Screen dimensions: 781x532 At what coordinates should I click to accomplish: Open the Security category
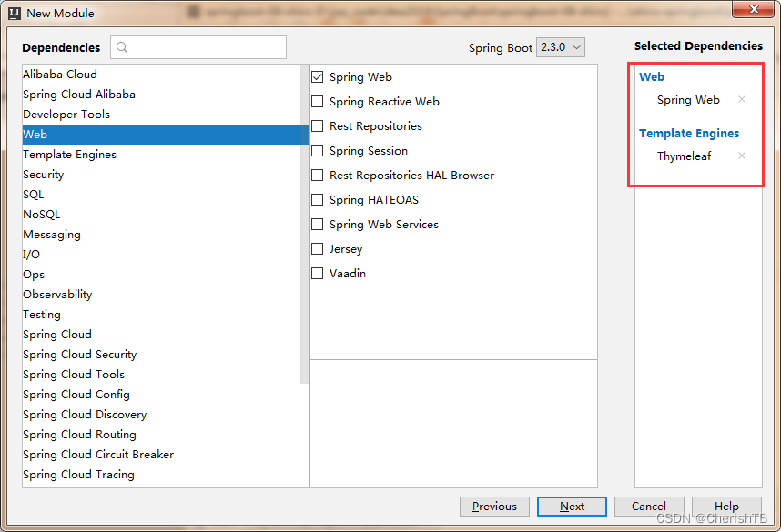pos(161,175)
